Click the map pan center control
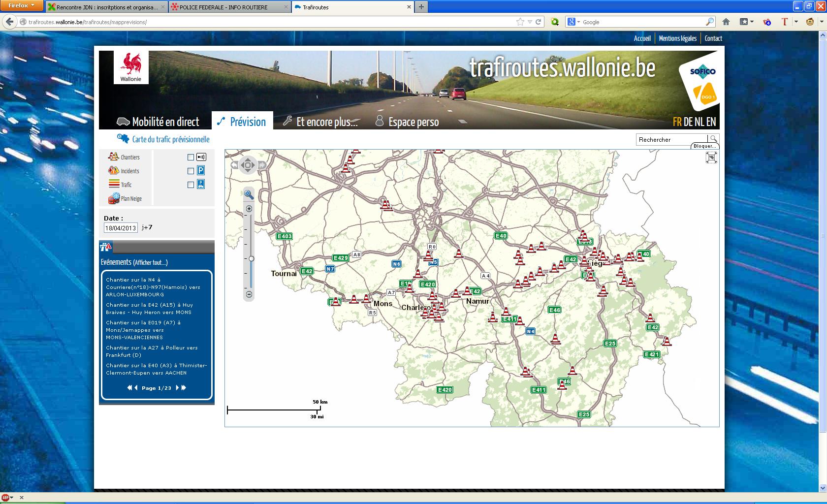 (248, 165)
